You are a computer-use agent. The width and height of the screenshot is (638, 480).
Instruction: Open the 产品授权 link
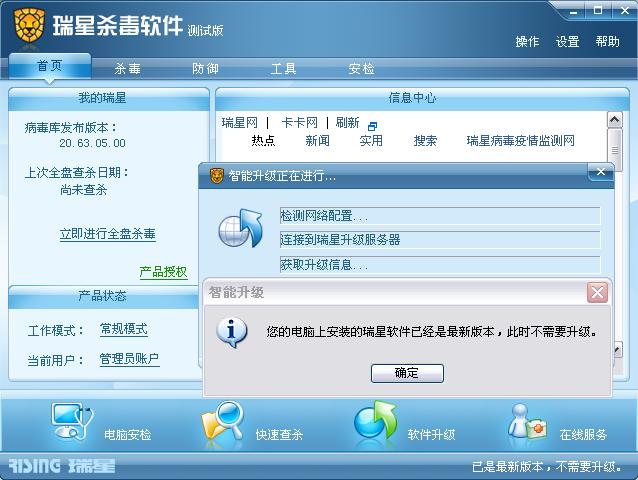tap(163, 272)
